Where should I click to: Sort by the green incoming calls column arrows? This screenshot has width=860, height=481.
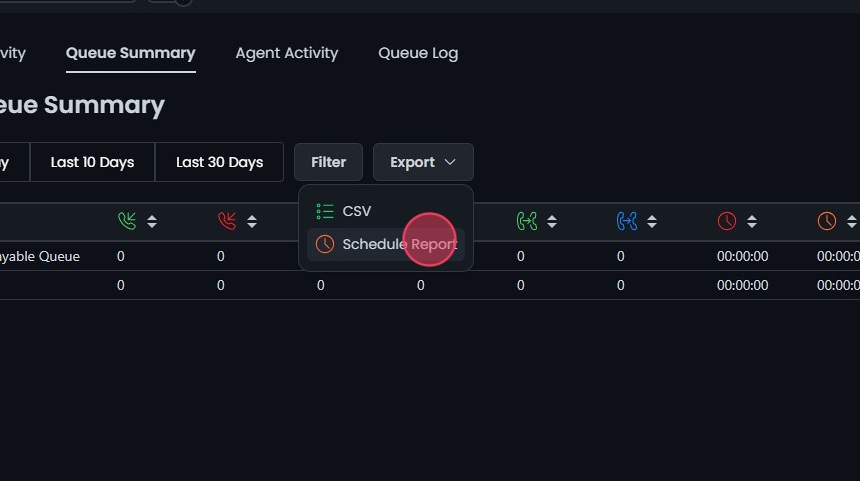152,221
